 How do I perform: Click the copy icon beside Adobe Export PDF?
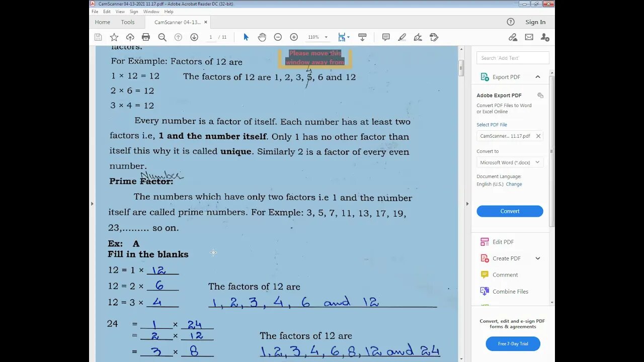[540, 96]
